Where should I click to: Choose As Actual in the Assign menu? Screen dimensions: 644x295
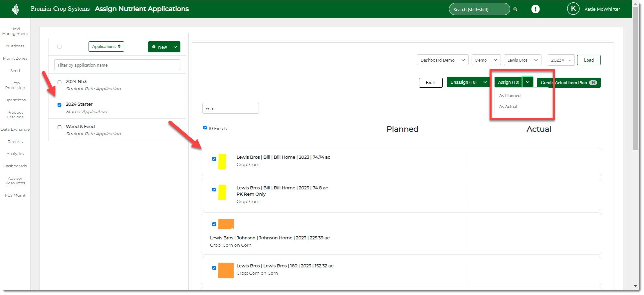508,107
